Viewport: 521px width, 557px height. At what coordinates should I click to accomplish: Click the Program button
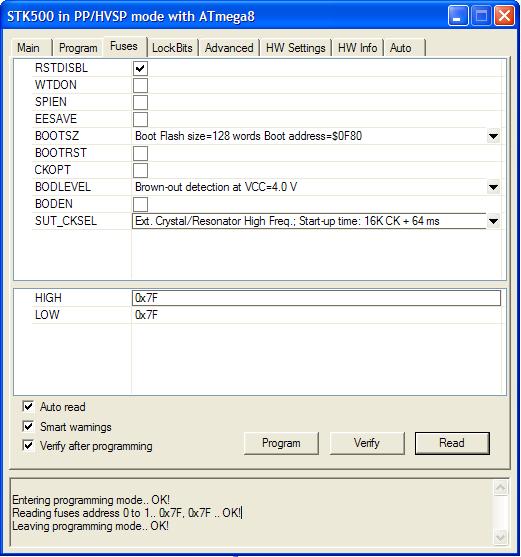click(281, 443)
